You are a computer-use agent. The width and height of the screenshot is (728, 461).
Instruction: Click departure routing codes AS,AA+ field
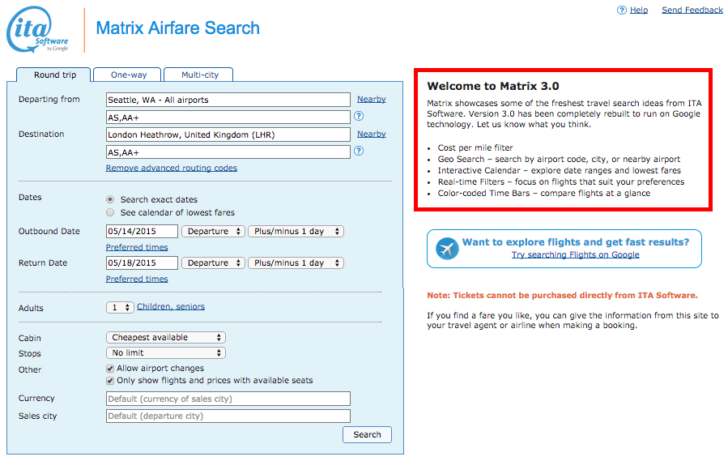(x=228, y=117)
